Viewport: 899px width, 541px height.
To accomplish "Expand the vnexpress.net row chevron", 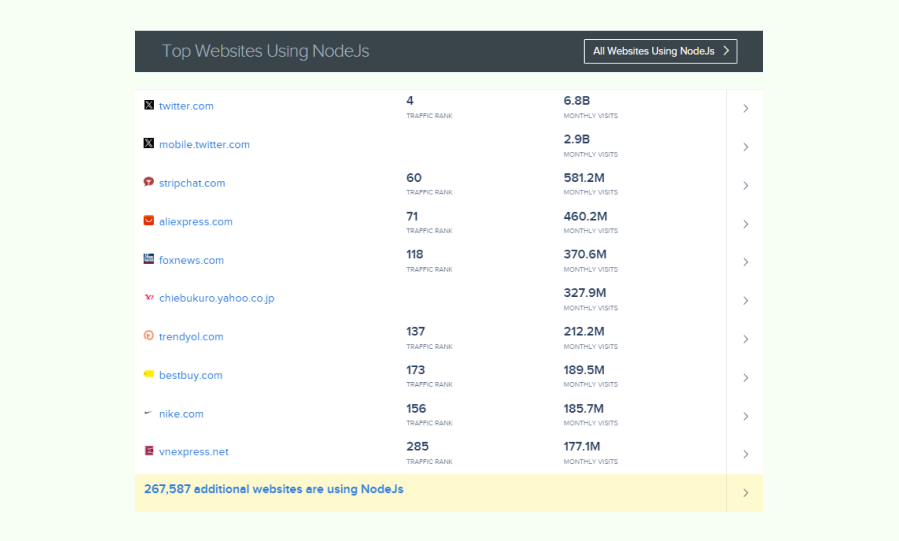I will [x=745, y=454].
